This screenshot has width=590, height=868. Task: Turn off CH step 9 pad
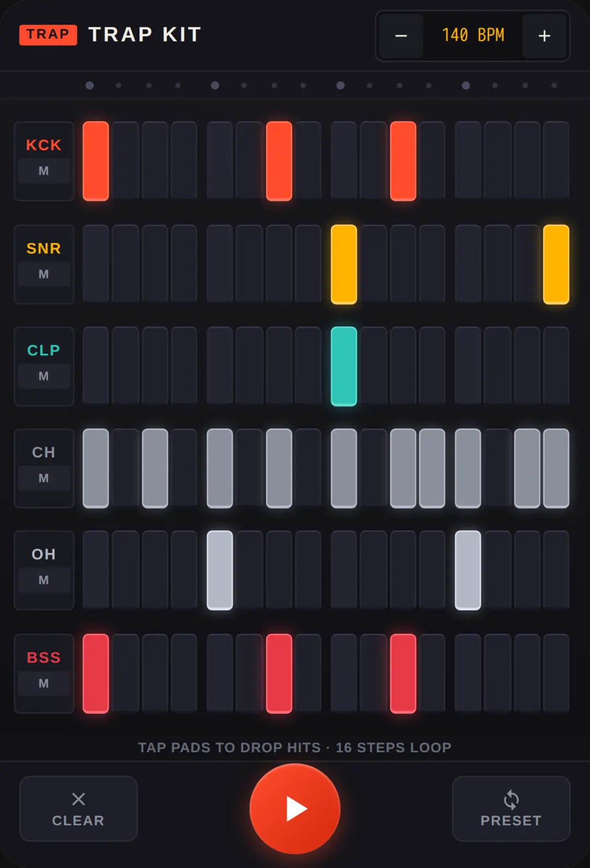(x=344, y=468)
